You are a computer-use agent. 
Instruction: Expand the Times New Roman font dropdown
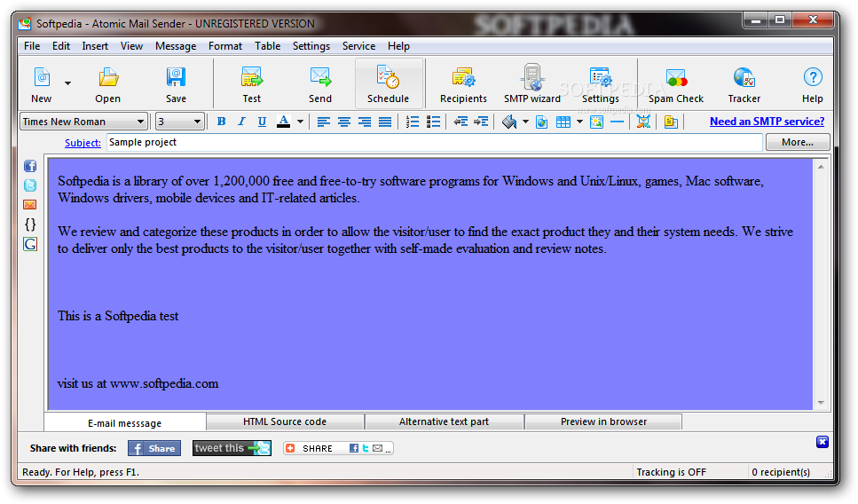tap(140, 122)
